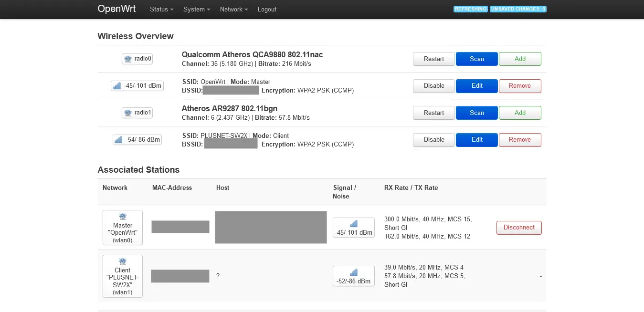Viewport: 644px width, 312px height.
Task: Click the Client "PLUSNET-SW2X" wlan1 network icon
Action: pos(123,261)
